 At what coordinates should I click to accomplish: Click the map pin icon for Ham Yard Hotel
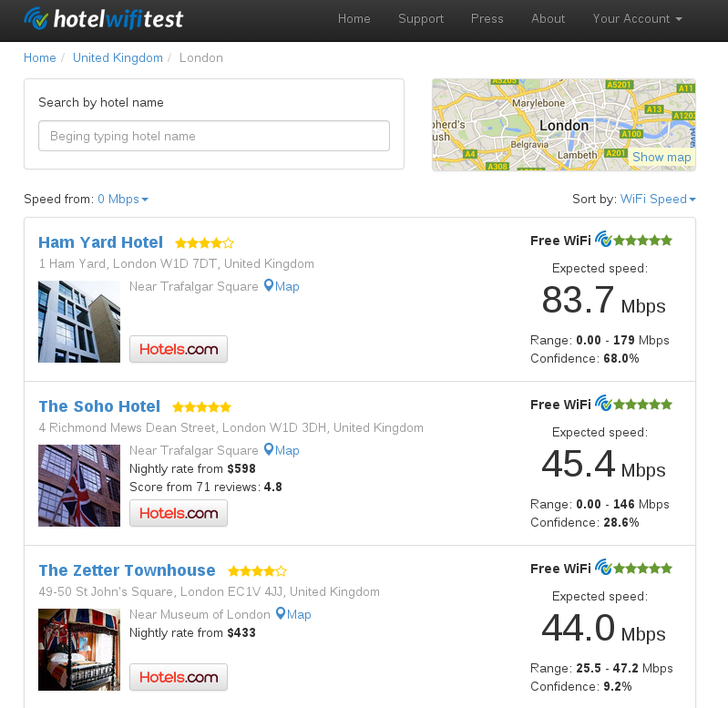[x=269, y=286]
